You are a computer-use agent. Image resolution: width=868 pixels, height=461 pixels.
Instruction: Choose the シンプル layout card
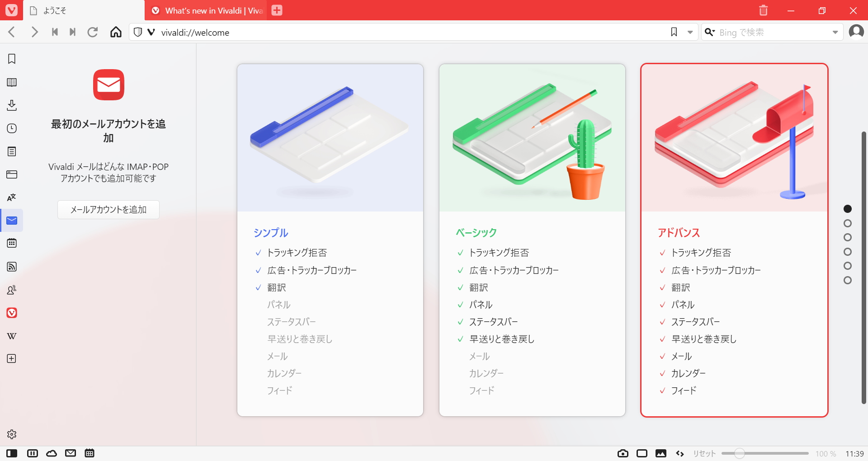click(330, 240)
